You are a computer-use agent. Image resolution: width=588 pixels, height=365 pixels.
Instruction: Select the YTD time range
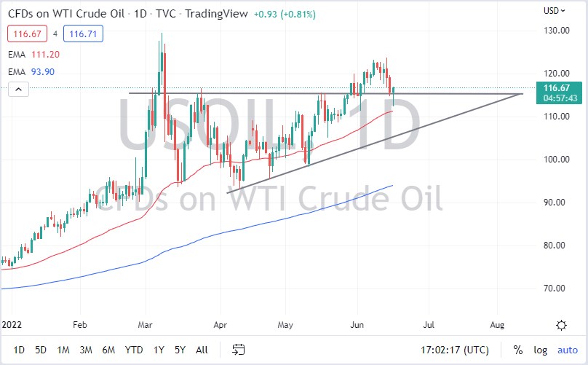(x=135, y=350)
